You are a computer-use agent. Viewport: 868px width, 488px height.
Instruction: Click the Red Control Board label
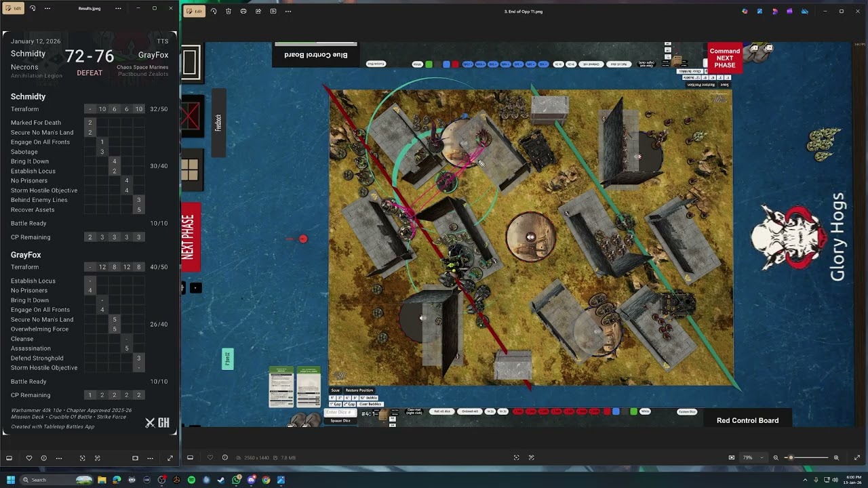[747, 420]
